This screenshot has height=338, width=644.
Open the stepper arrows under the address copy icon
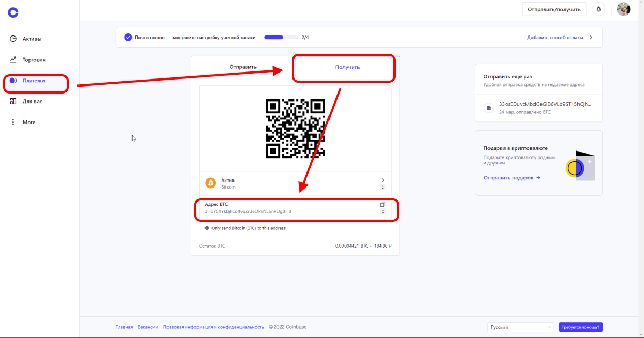click(x=383, y=211)
